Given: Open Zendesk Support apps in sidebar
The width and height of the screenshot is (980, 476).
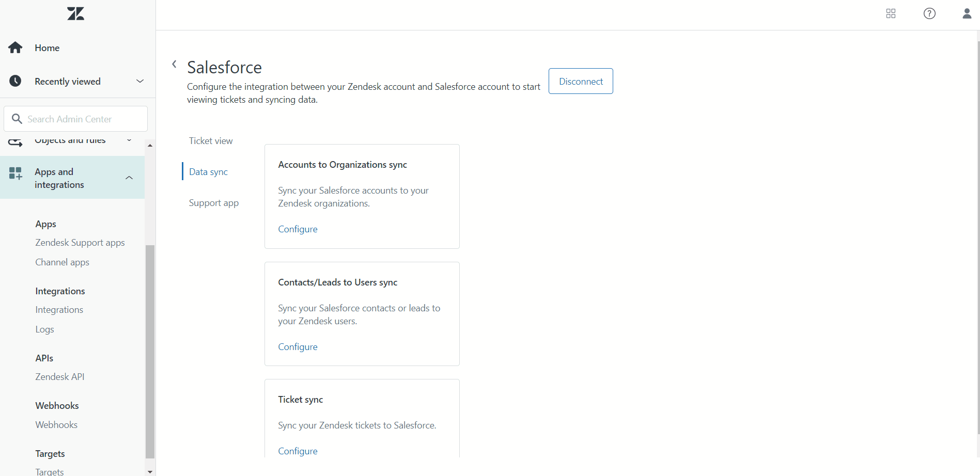Looking at the screenshot, I should [x=80, y=243].
